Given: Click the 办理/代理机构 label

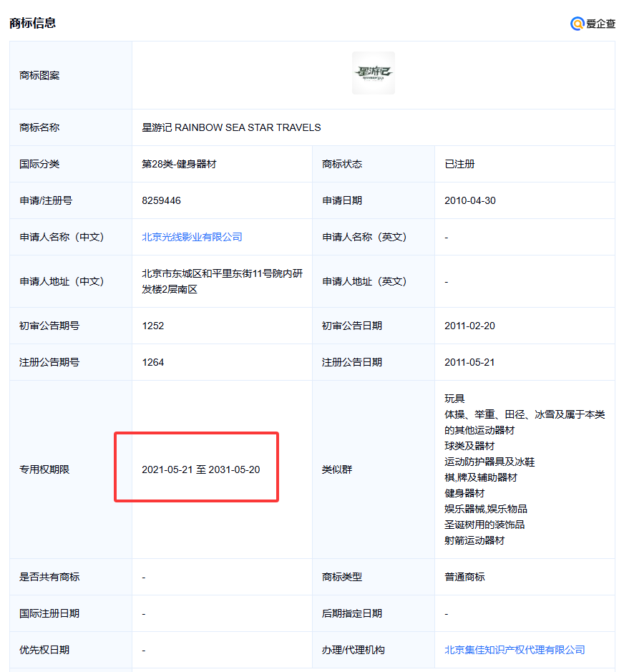Looking at the screenshot, I should (x=353, y=650).
